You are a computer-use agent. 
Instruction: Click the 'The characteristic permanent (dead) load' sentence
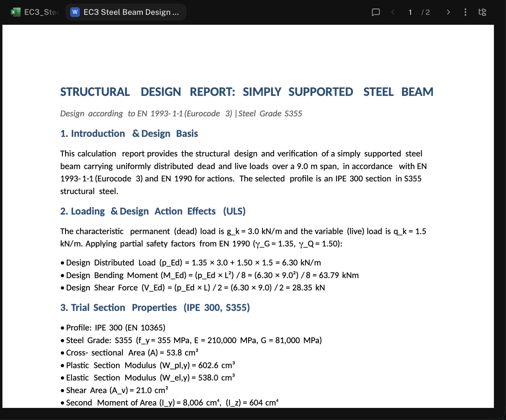pyautogui.click(x=243, y=231)
